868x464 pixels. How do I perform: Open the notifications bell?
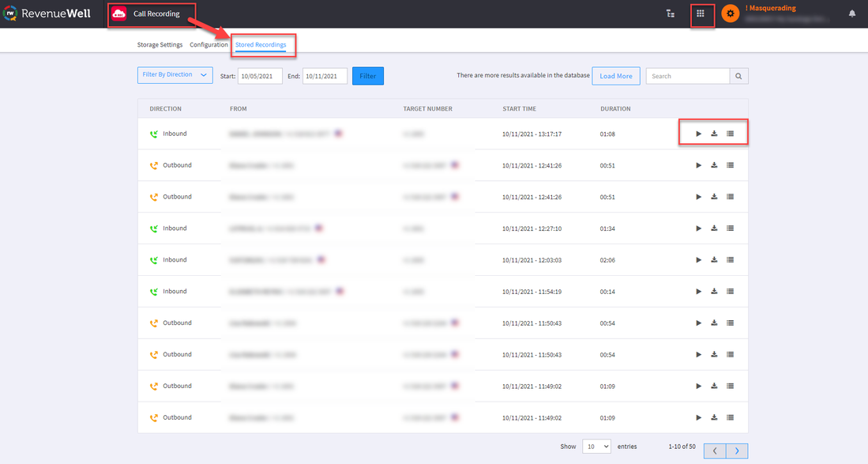tap(852, 13)
